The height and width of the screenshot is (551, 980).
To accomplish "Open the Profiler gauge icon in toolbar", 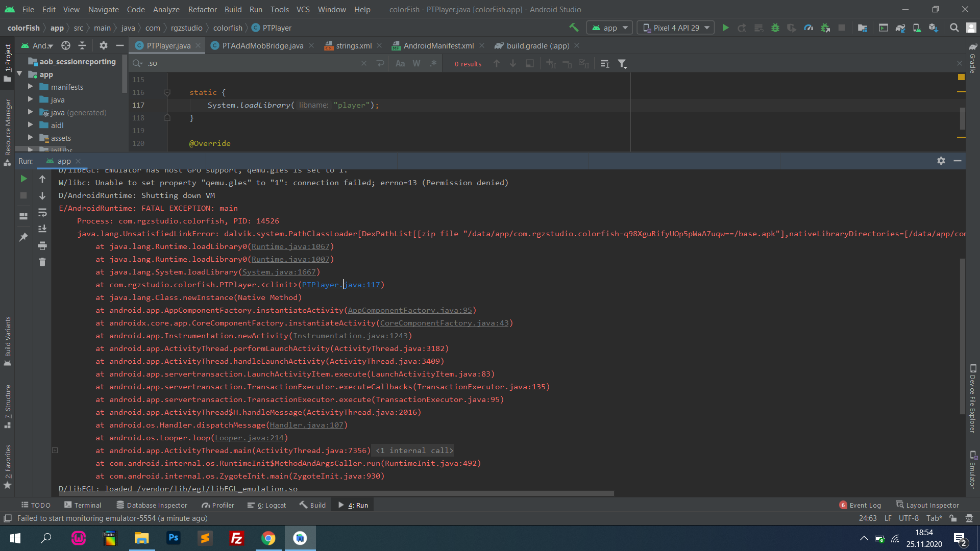I will (808, 28).
